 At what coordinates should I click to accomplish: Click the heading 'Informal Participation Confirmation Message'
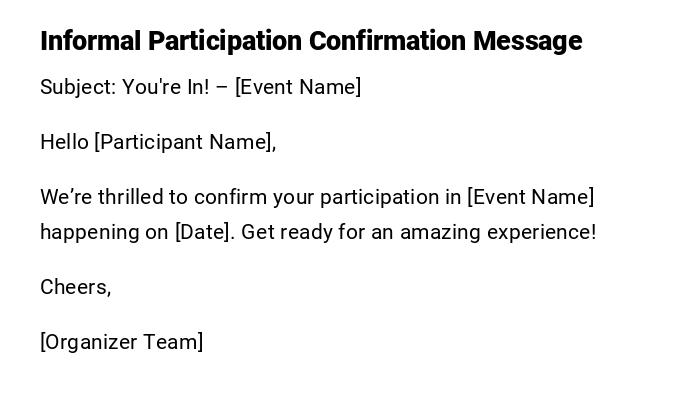310,41
